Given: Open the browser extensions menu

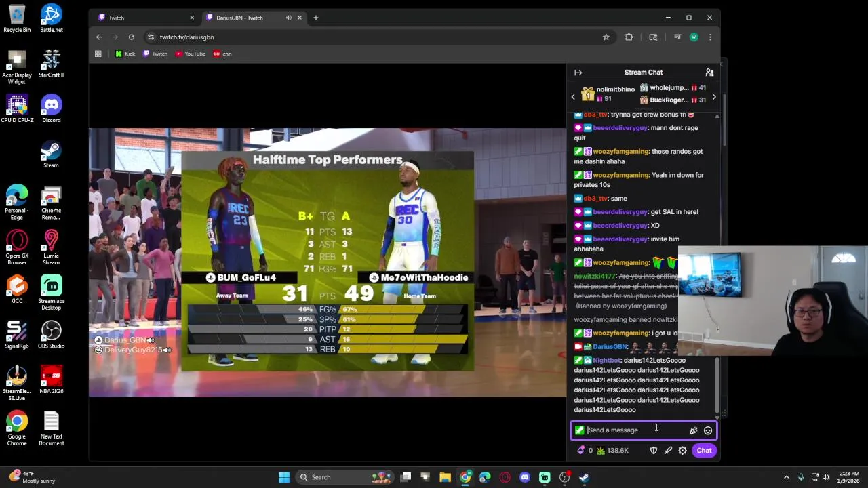Looking at the screenshot, I should pyautogui.click(x=629, y=37).
